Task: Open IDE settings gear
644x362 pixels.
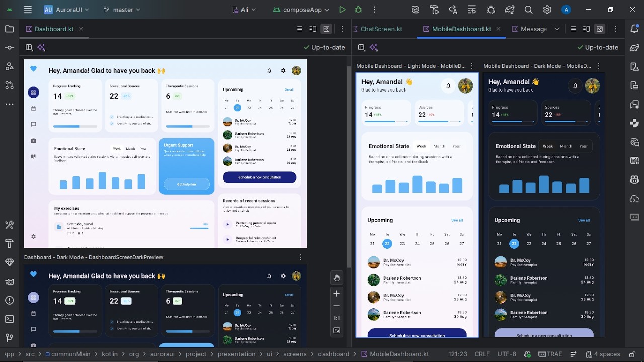Action: click(x=547, y=10)
